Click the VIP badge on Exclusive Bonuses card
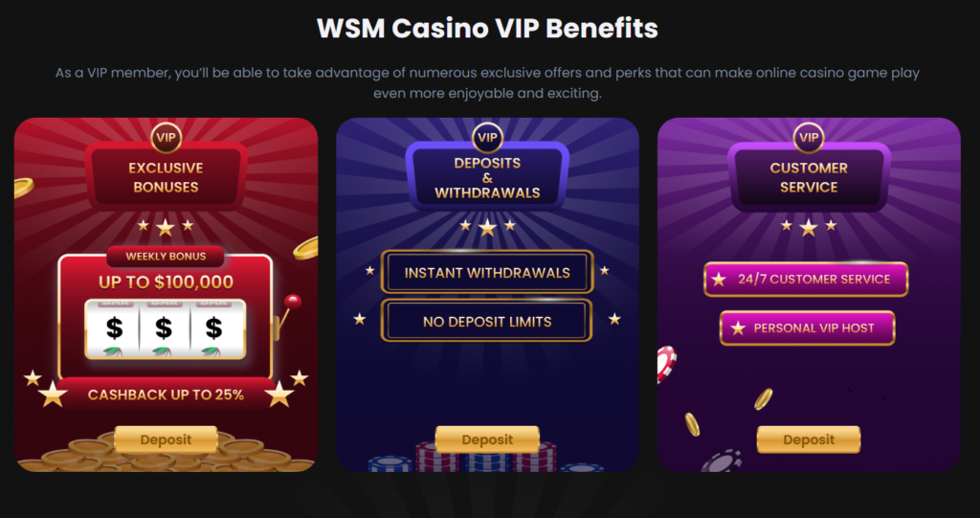Viewport: 980px width, 518px height. tap(166, 138)
